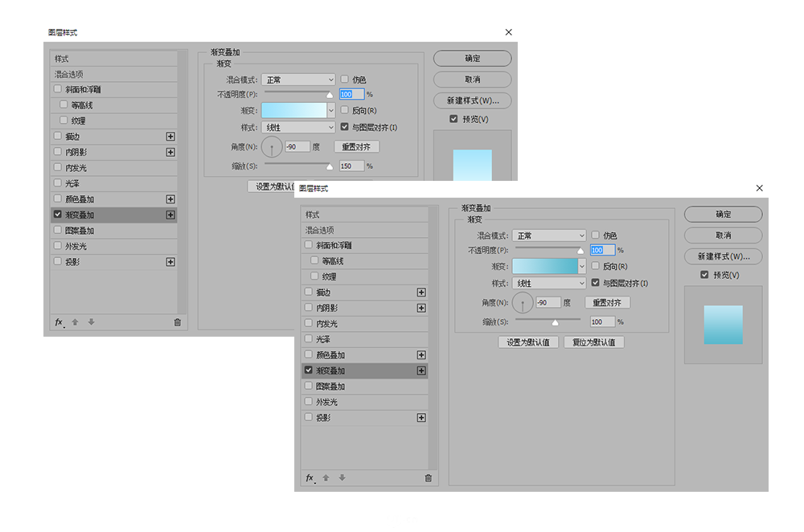Click the plus icon next to 渐变叠加

tap(421, 370)
